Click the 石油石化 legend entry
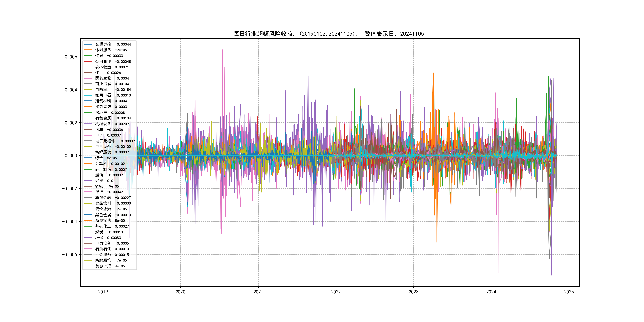The width and height of the screenshot is (644, 322). tap(112, 249)
